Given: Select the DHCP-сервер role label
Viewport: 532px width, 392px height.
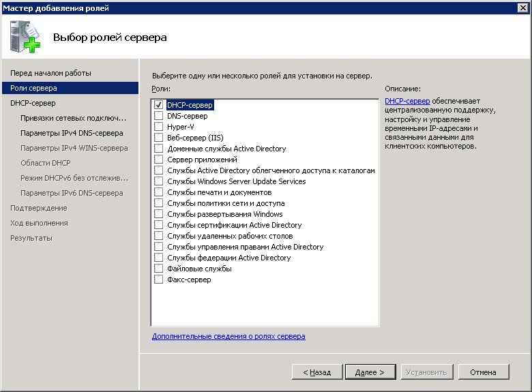Looking at the screenshot, I should 190,105.
